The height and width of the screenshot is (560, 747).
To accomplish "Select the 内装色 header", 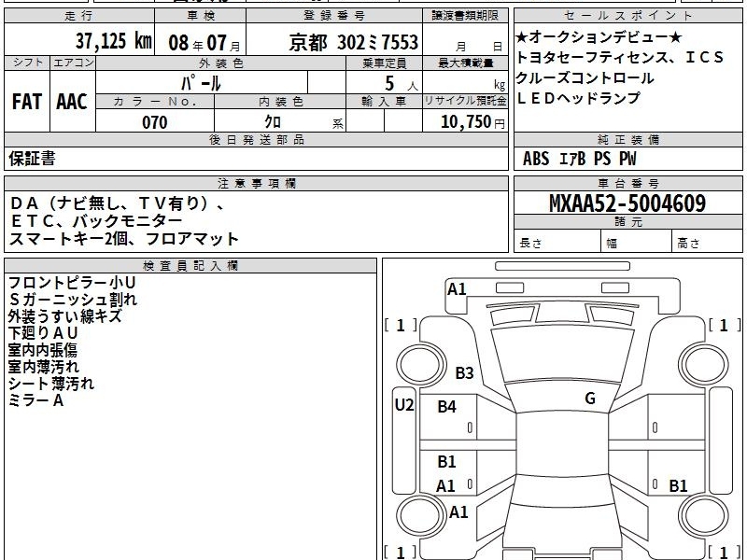I will coord(280,101).
